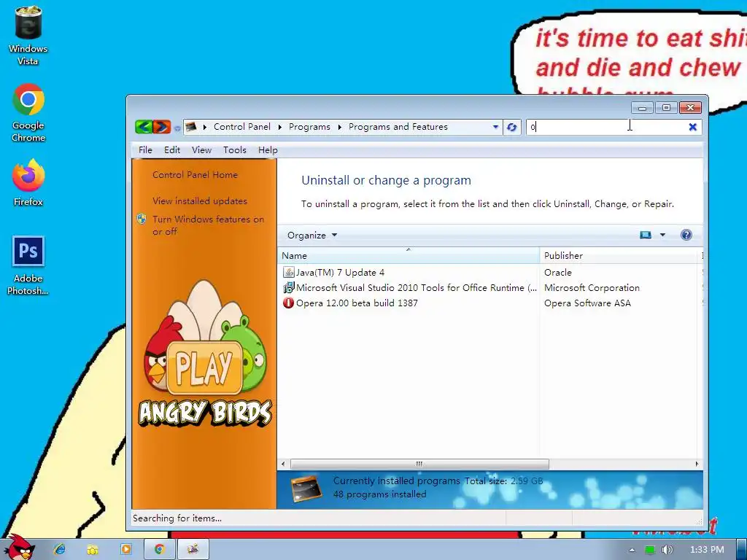The width and height of the screenshot is (747, 560).
Task: Open the View menu
Action: click(x=201, y=150)
